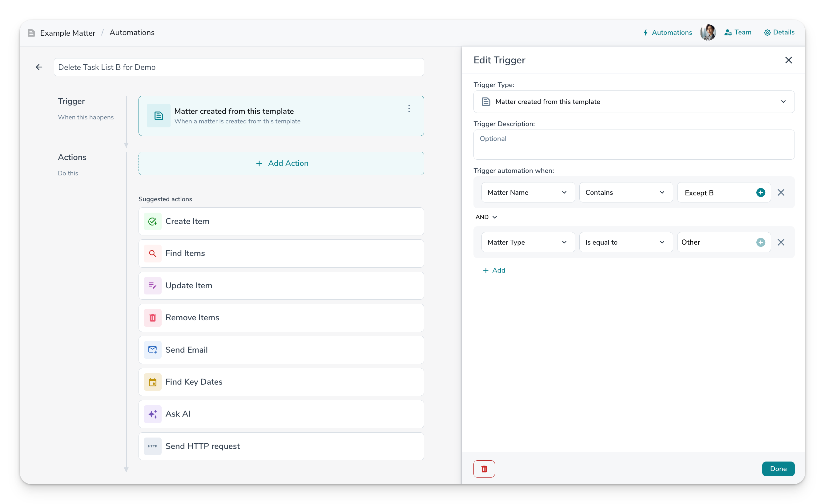Go to the Team tab

(738, 33)
